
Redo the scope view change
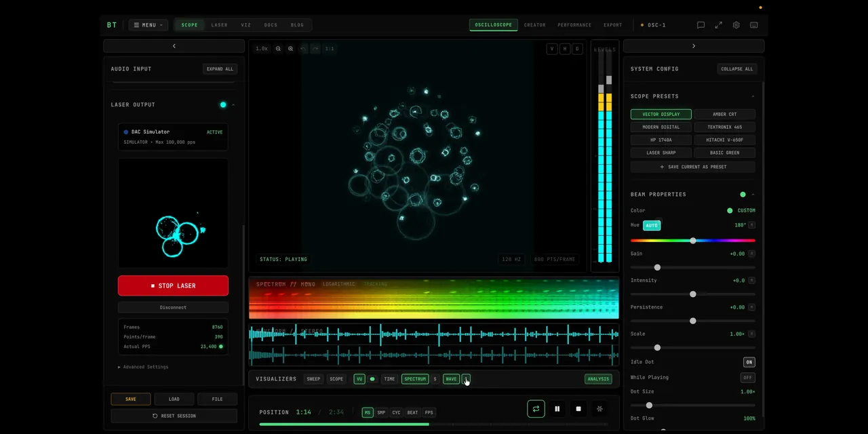[315, 49]
